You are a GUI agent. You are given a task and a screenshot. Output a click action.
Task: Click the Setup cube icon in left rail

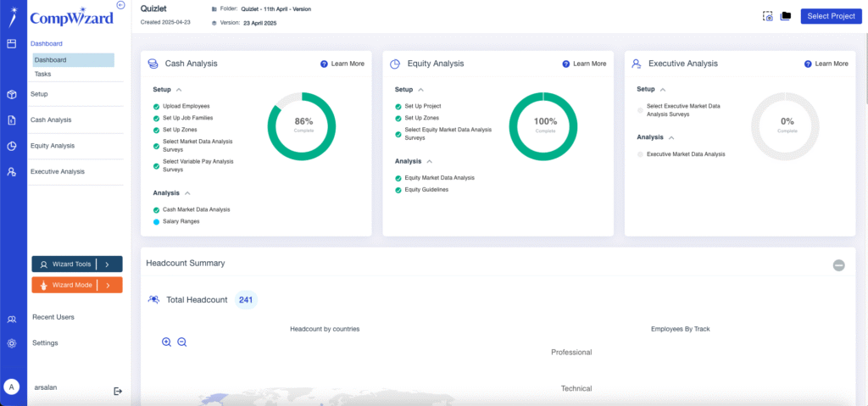(x=12, y=94)
